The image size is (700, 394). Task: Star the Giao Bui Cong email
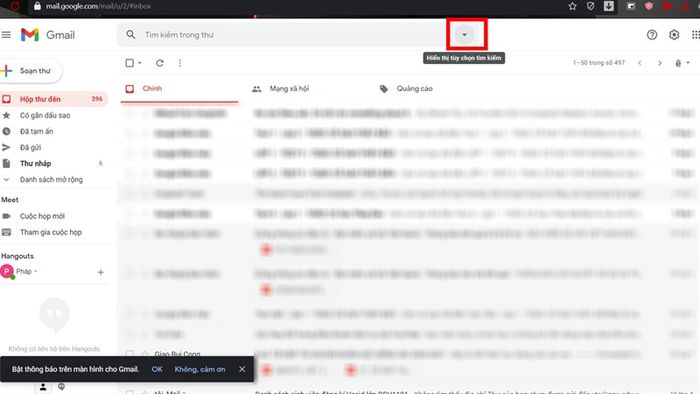(x=145, y=354)
